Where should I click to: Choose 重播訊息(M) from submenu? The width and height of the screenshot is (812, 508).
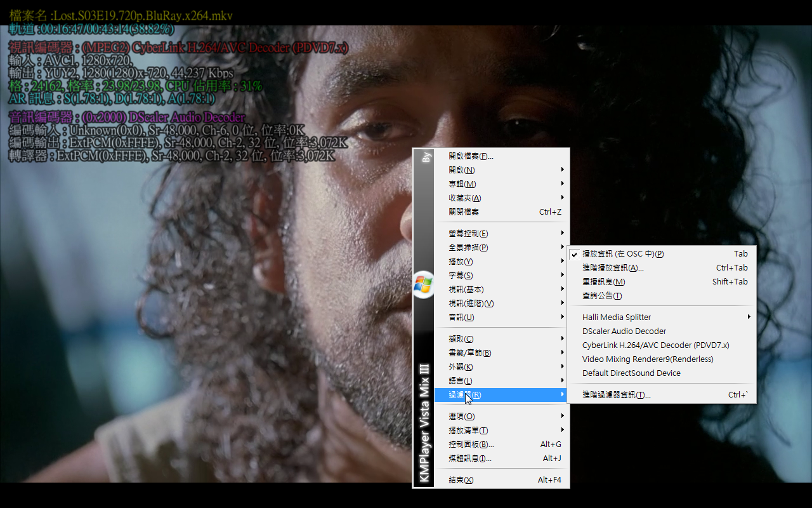point(603,282)
